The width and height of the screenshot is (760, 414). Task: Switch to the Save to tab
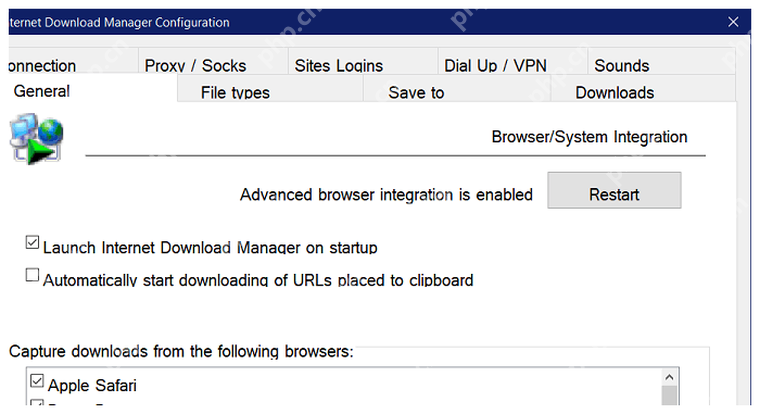pos(457,90)
